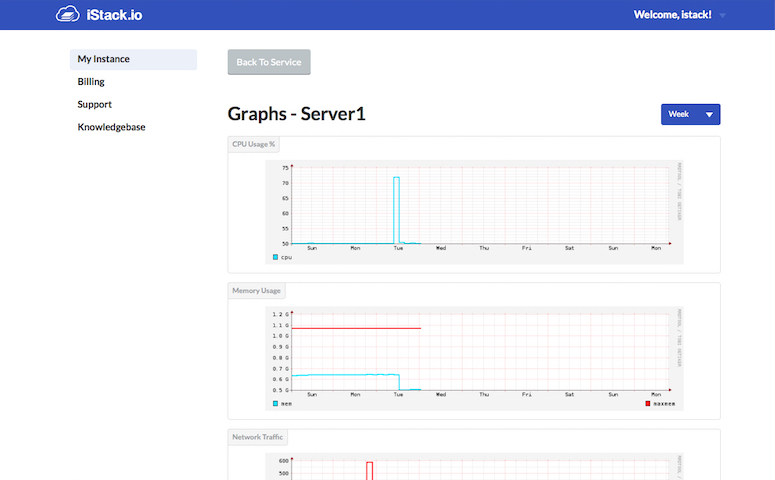The image size is (775, 480).
Task: Select the Network Traffic panel label
Action: click(258, 436)
